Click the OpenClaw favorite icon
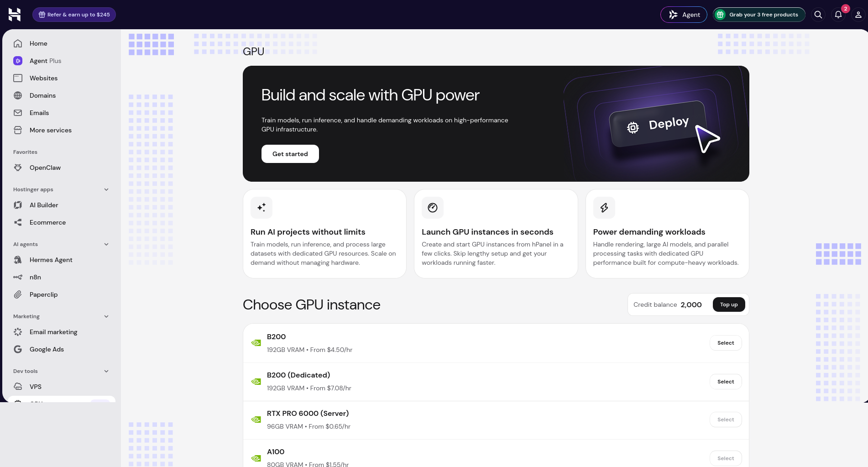868x467 pixels. pyautogui.click(x=18, y=168)
